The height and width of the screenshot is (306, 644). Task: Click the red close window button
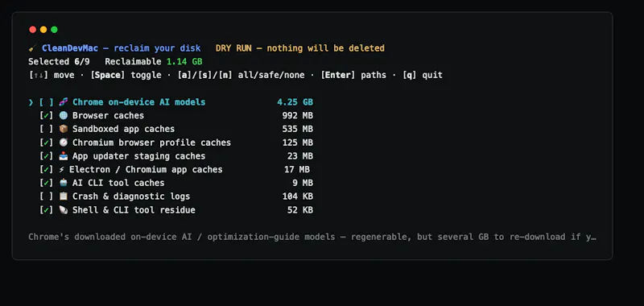click(32, 30)
